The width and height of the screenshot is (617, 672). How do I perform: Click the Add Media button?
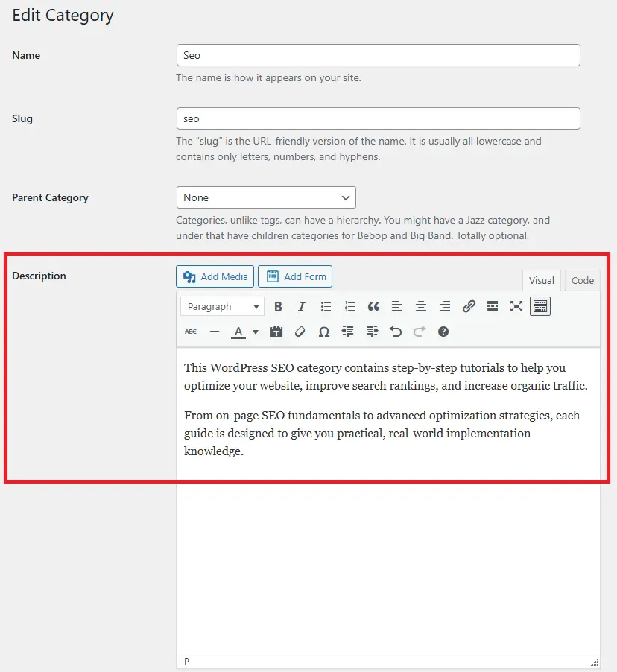click(215, 276)
